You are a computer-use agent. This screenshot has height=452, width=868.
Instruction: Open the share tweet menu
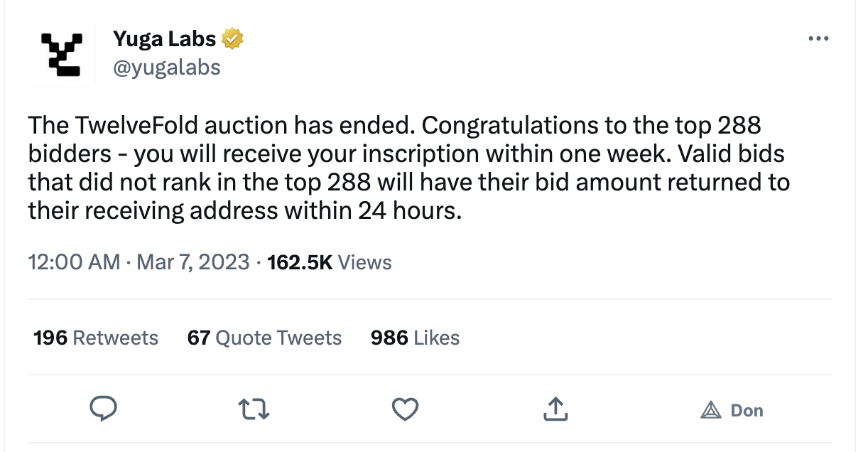point(555,409)
